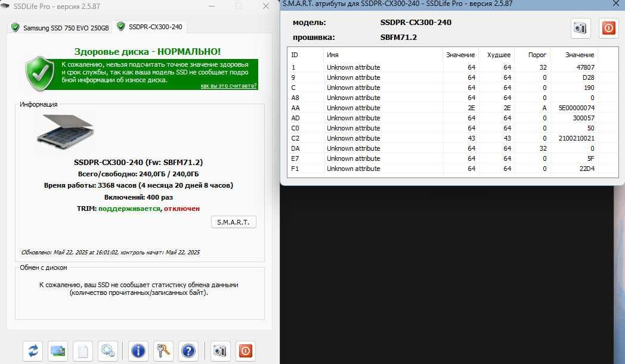Click the raw value D28
This screenshot has height=364, width=625.
click(589, 77)
